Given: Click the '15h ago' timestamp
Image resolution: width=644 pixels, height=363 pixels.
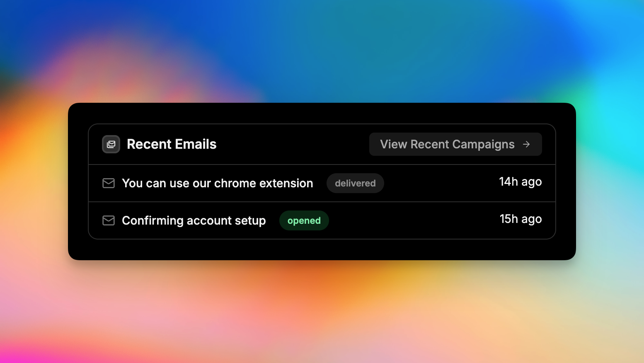Looking at the screenshot, I should coord(521,219).
